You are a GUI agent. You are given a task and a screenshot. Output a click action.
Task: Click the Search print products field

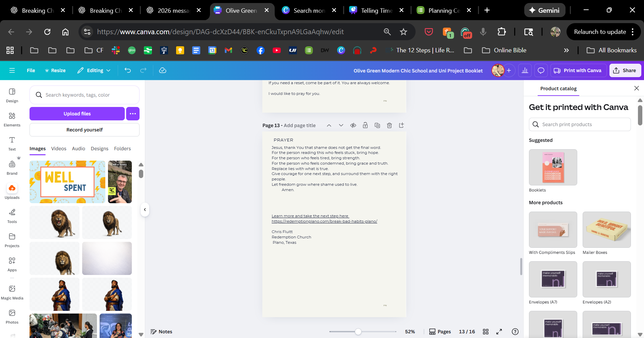[584, 124]
